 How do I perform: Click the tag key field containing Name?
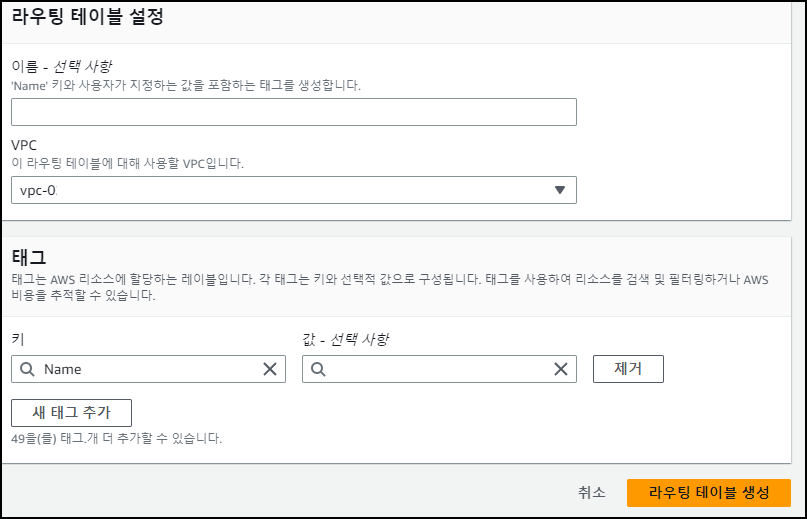click(148, 369)
